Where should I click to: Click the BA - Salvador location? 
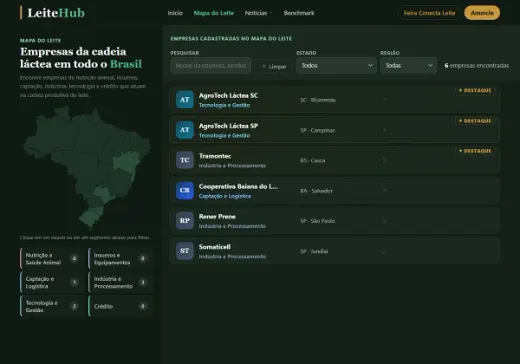click(316, 191)
